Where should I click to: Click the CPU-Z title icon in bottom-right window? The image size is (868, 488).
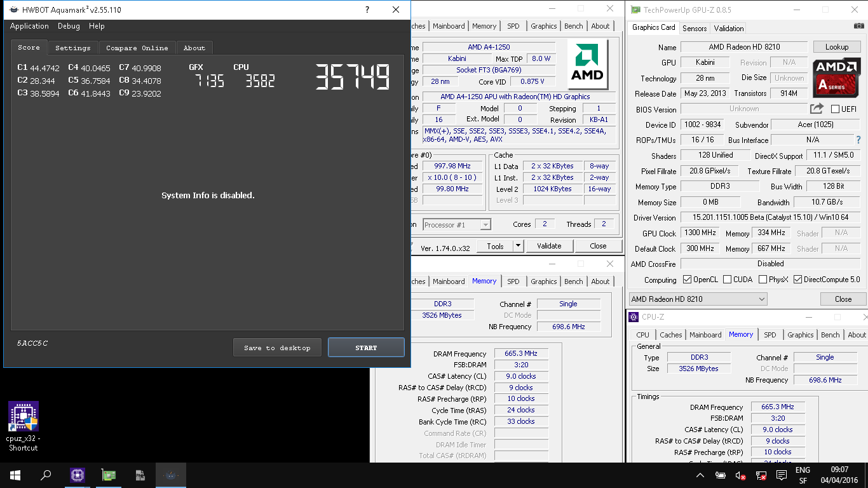634,317
